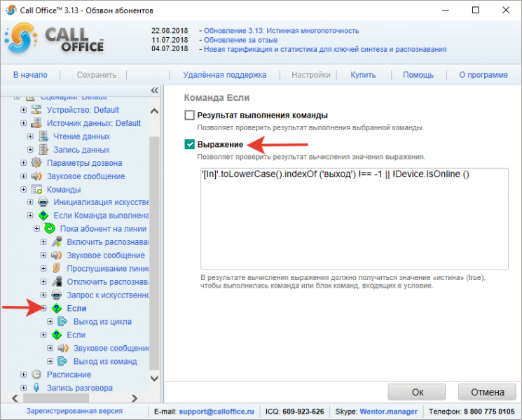This screenshot has height=420, width=522.
Task: Click into the expression text field
Action: [x=355, y=219]
